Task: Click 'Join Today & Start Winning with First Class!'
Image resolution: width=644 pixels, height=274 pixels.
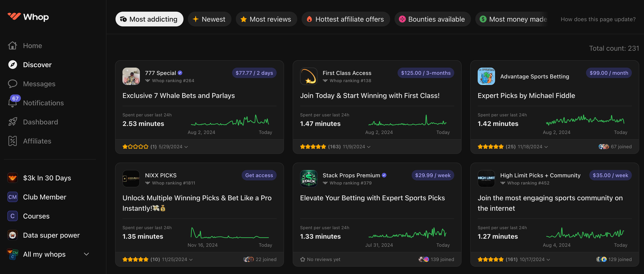Action: click(370, 96)
